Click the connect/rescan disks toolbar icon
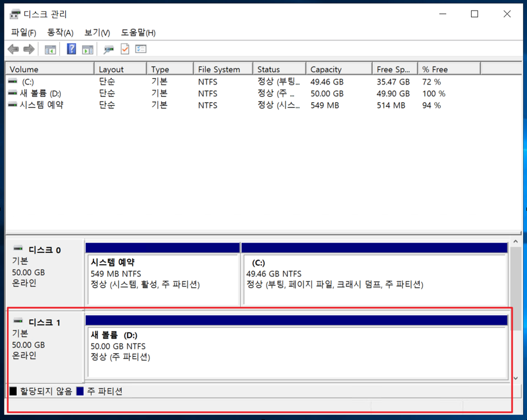 108,50
